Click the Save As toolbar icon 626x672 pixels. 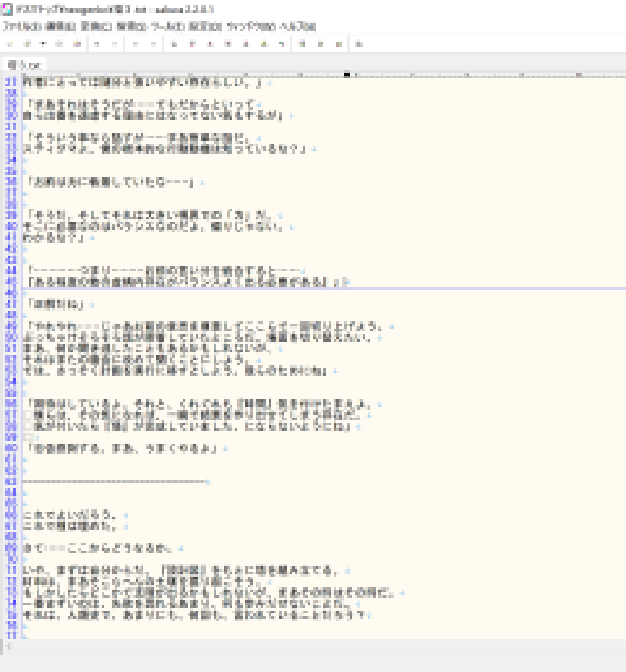click(77, 44)
